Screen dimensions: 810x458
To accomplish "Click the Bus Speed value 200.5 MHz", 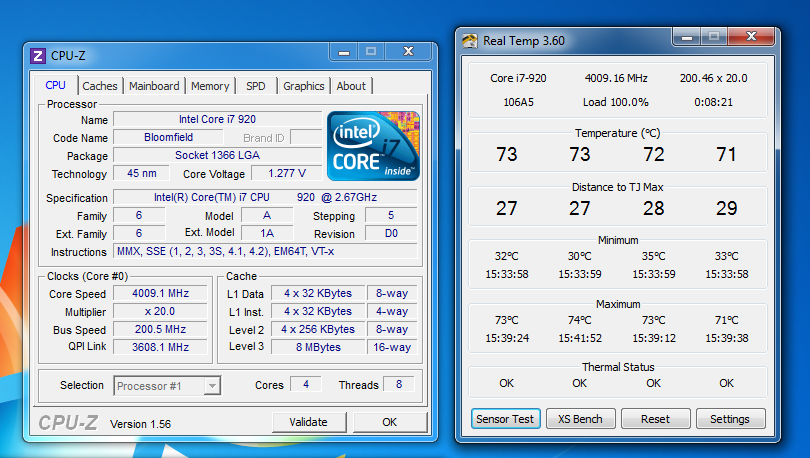I will [x=160, y=329].
